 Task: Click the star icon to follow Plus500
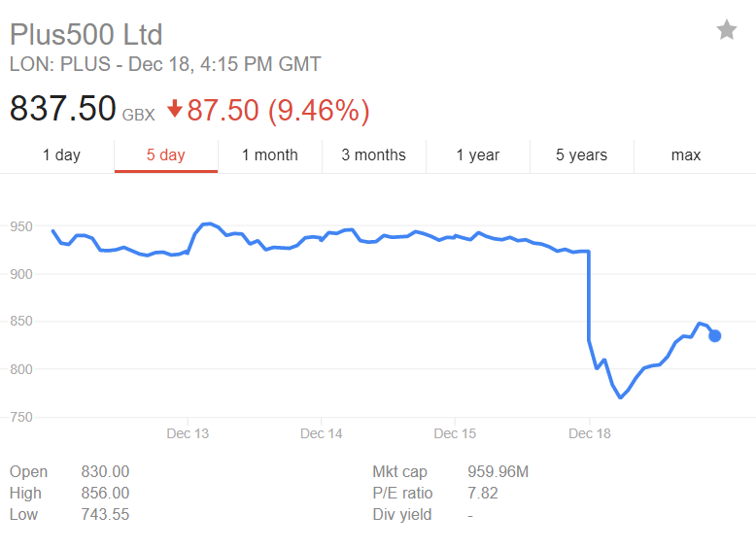tap(727, 30)
